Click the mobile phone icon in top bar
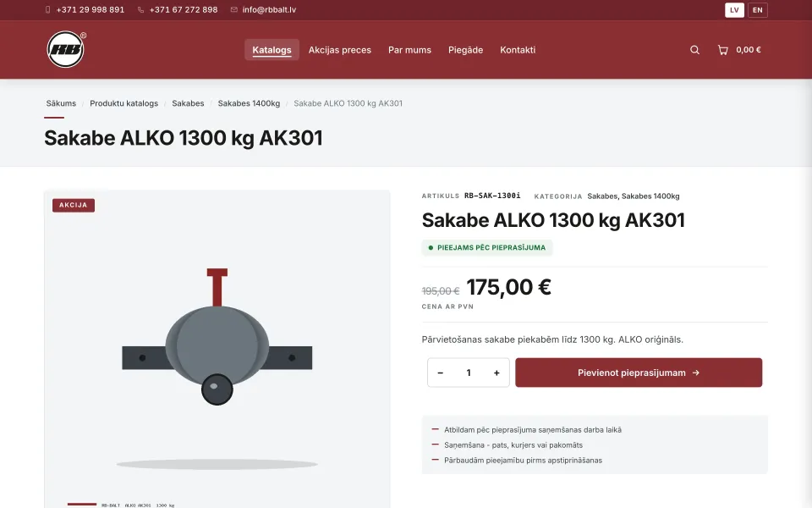Screen dimensions: 812x508 (x=47, y=10)
